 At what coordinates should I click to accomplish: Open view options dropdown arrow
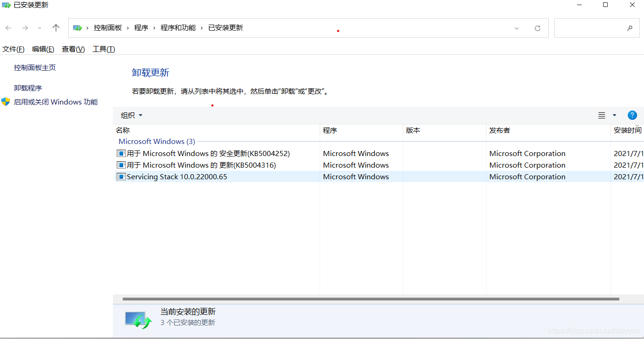click(614, 115)
